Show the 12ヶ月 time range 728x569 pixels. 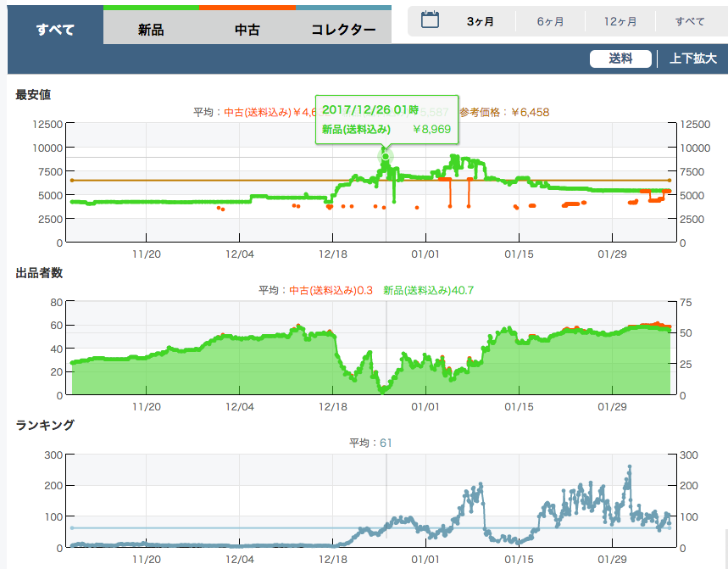pyautogui.click(x=620, y=22)
